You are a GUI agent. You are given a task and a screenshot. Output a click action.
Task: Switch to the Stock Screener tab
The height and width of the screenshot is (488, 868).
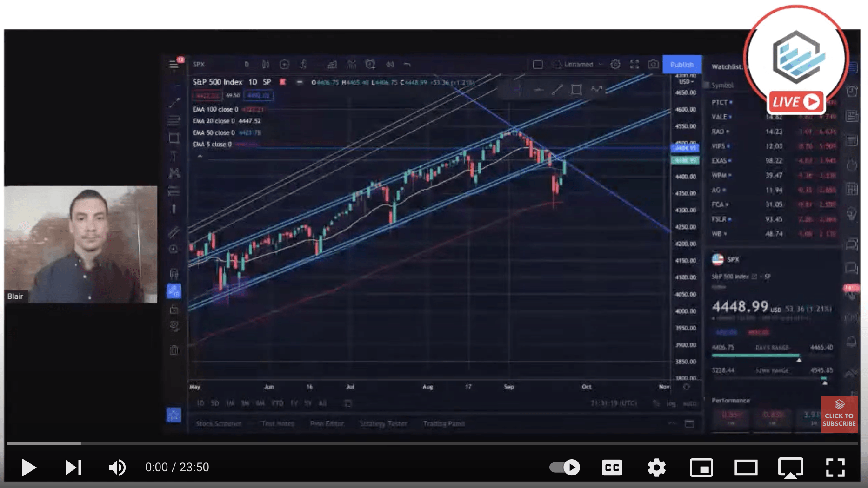coord(219,423)
